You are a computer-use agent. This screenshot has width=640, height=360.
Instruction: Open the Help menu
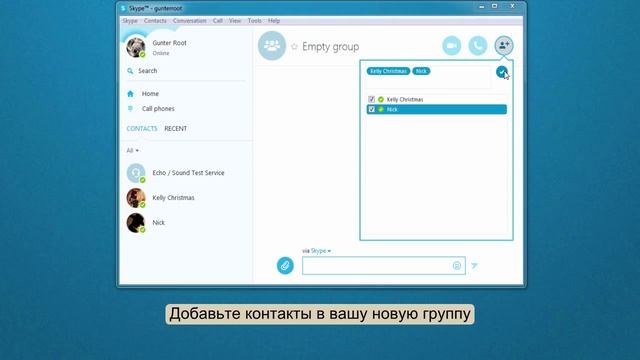click(x=274, y=21)
